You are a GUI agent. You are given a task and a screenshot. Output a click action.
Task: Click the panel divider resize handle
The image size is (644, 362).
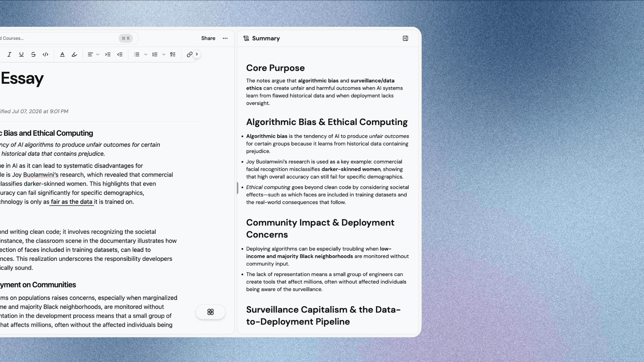(237, 188)
